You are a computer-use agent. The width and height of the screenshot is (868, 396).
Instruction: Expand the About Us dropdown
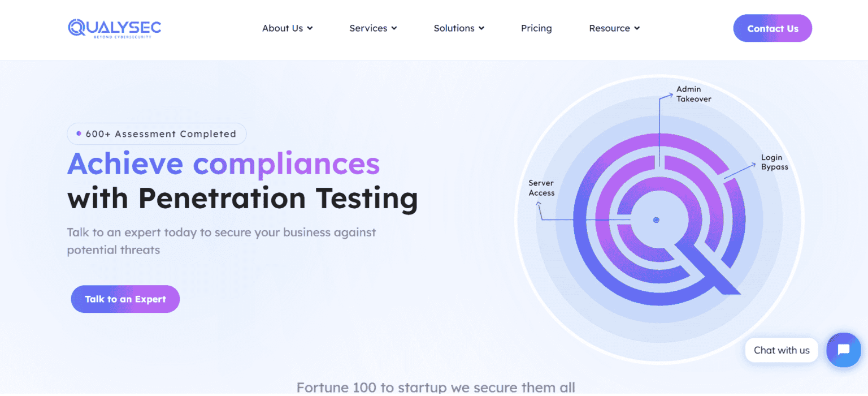(310, 28)
